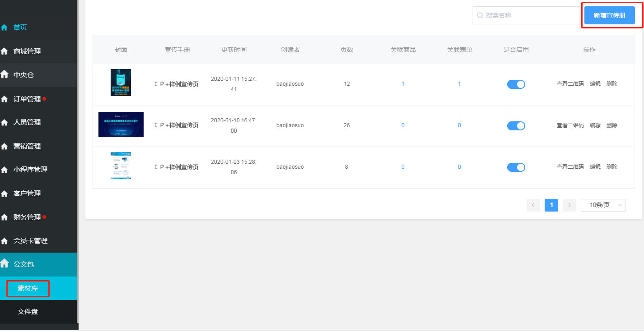Open linked forms count 1 in first row
644x332 pixels.
(x=459, y=84)
